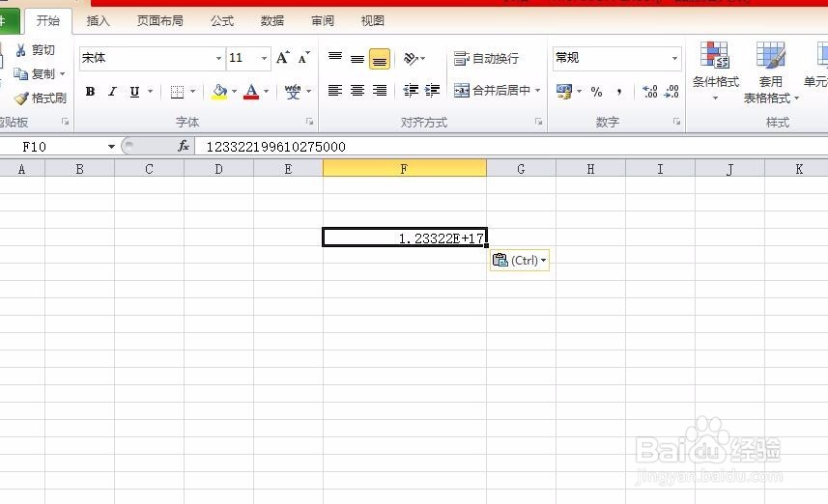Increase decimal places
Viewport: 828px width, 504px height.
point(650,92)
